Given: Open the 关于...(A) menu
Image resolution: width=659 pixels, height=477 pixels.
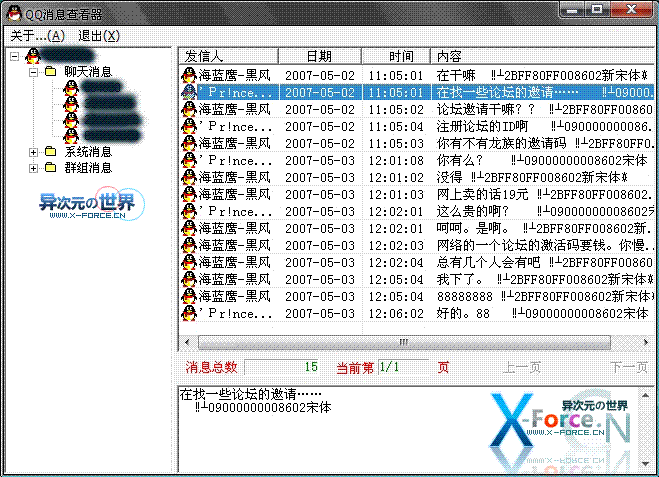Looking at the screenshot, I should click(x=37, y=36).
